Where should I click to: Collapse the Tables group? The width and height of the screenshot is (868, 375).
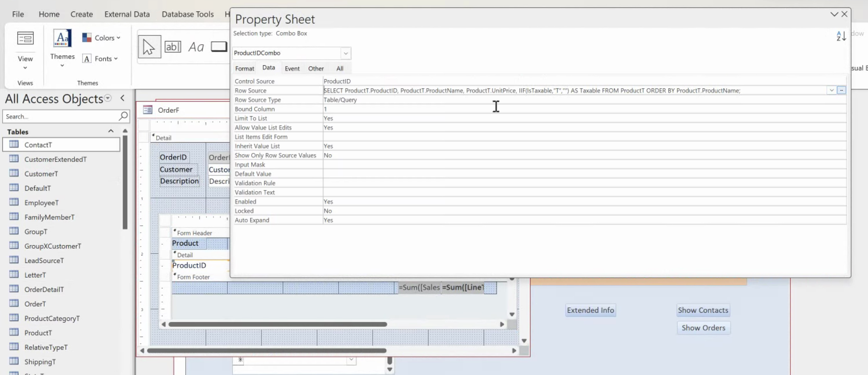[x=111, y=131]
